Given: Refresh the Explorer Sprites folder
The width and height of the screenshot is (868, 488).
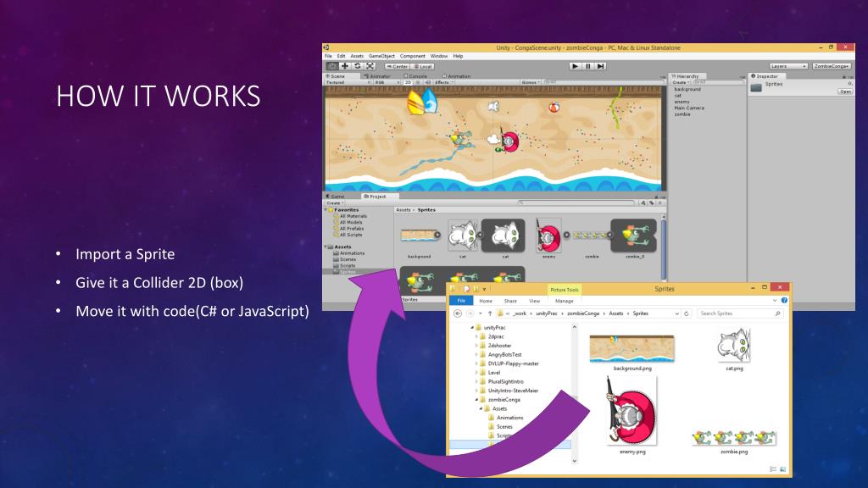Looking at the screenshot, I should click(687, 313).
